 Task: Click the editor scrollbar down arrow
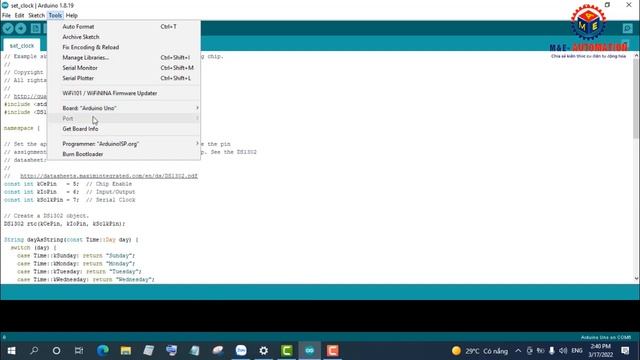pyautogui.click(x=636, y=279)
